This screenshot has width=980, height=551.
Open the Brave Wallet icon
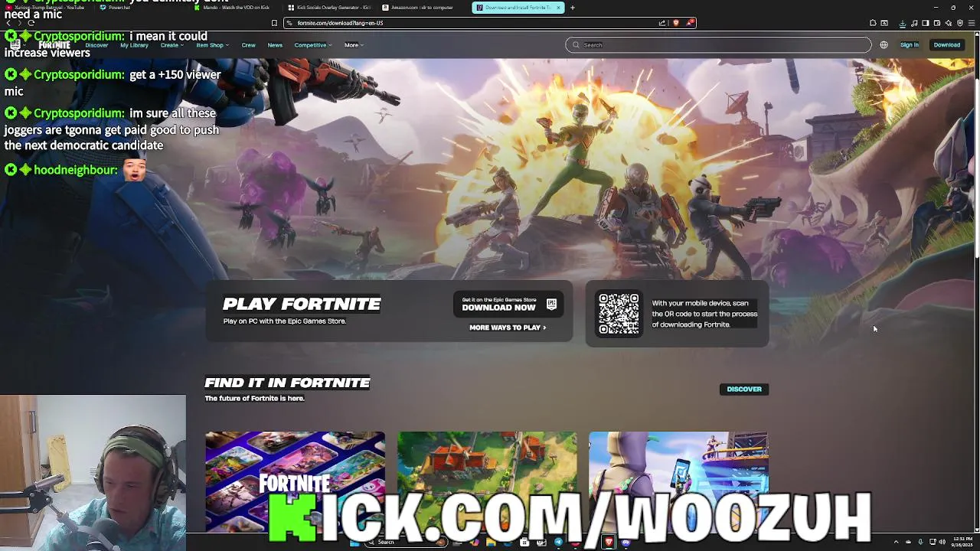pos(937,23)
